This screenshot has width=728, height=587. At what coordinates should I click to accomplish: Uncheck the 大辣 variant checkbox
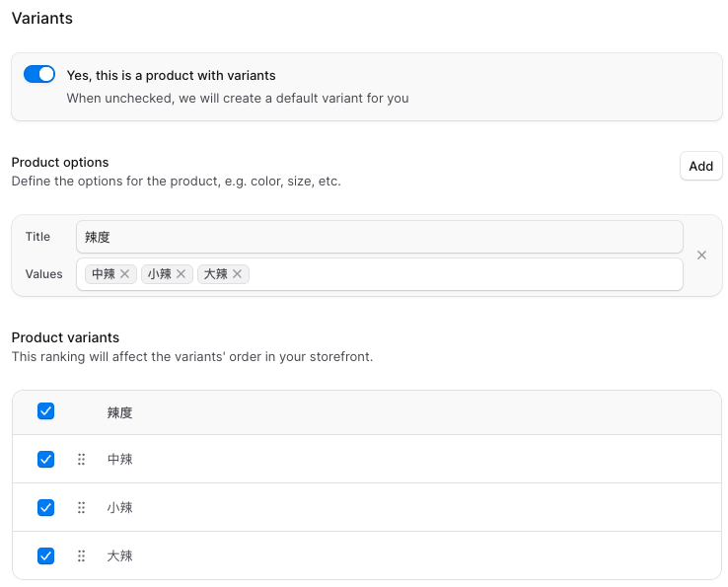pos(45,556)
